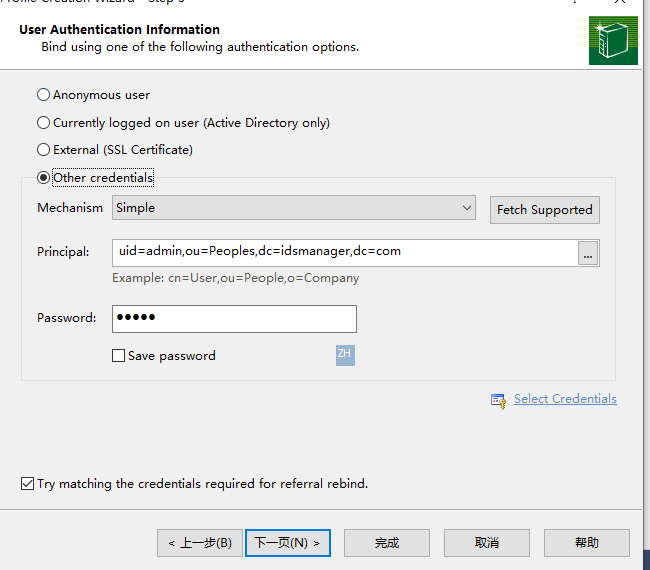
Task: Cancel the wizard with 取消 button
Action: [x=487, y=543]
